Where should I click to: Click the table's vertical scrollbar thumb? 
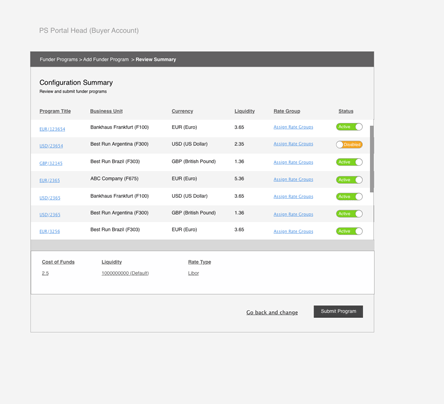pos(372,159)
